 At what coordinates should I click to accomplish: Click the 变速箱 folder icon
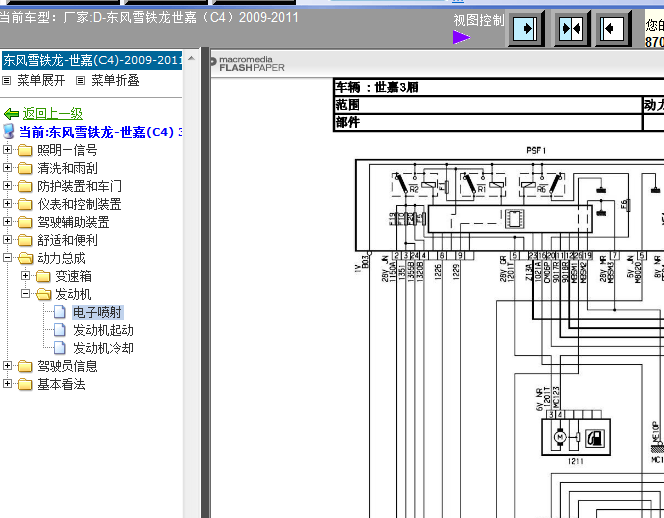click(x=43, y=276)
